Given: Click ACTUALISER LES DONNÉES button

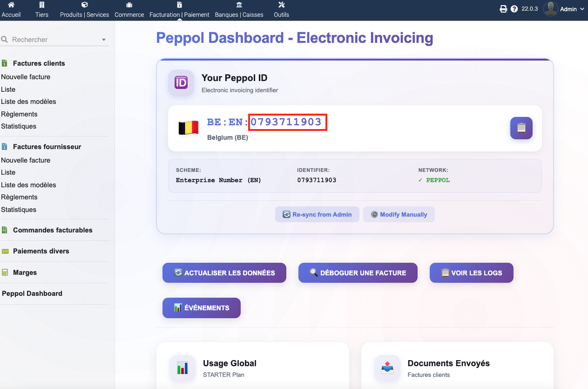Looking at the screenshot, I should point(224,273).
